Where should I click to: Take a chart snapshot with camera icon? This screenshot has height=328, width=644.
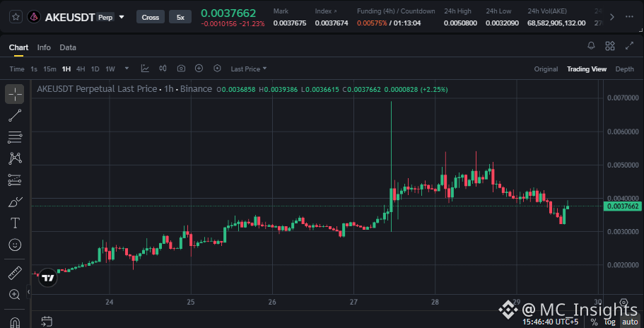(181, 69)
